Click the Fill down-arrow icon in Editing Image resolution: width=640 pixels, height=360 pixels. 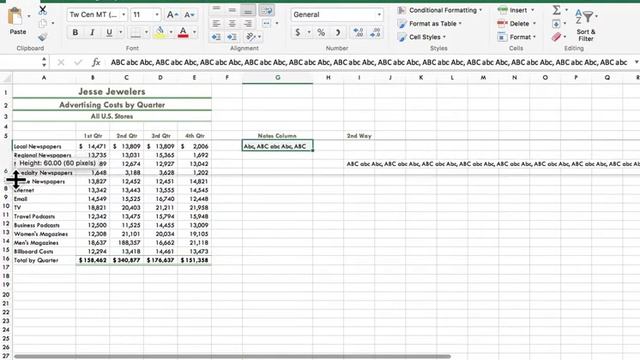pyautogui.click(x=556, y=24)
